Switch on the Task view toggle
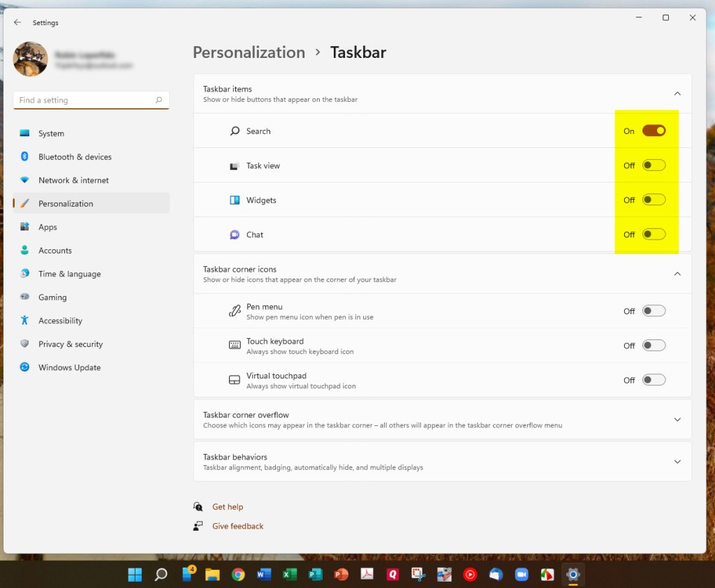This screenshot has height=588, width=715. coord(654,166)
